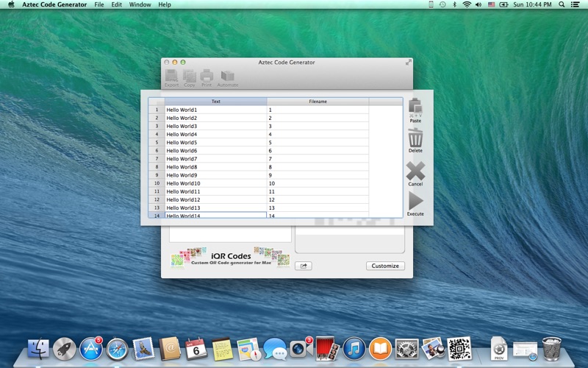Image resolution: width=588 pixels, height=368 pixels.
Task: Open Photo Booth in the Dock
Action: tap(327, 349)
